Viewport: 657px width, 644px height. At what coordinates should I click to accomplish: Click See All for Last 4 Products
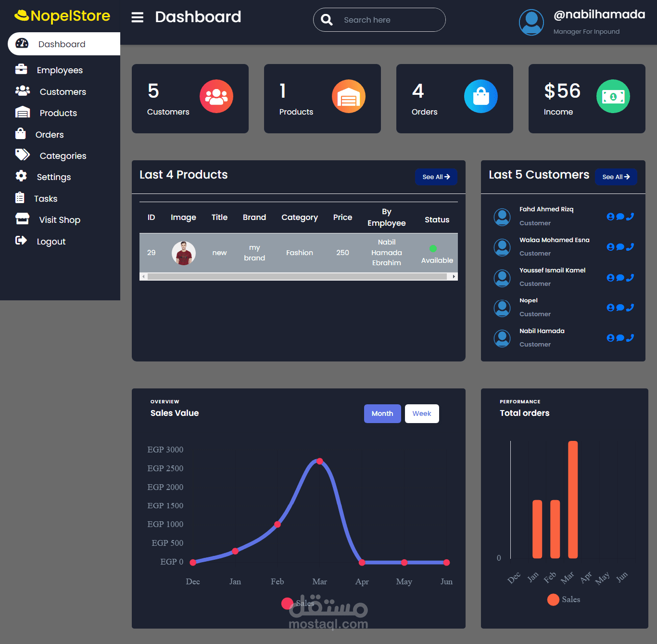436,177
